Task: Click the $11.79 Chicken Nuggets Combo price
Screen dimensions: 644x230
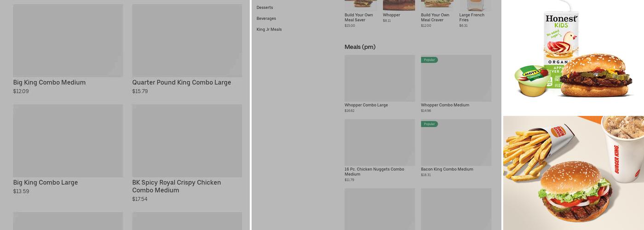Action: pyautogui.click(x=350, y=180)
